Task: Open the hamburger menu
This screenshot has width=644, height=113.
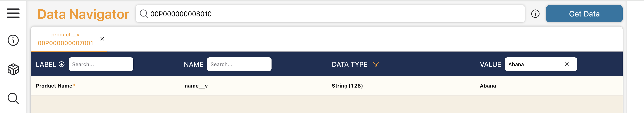Action: click(x=13, y=13)
